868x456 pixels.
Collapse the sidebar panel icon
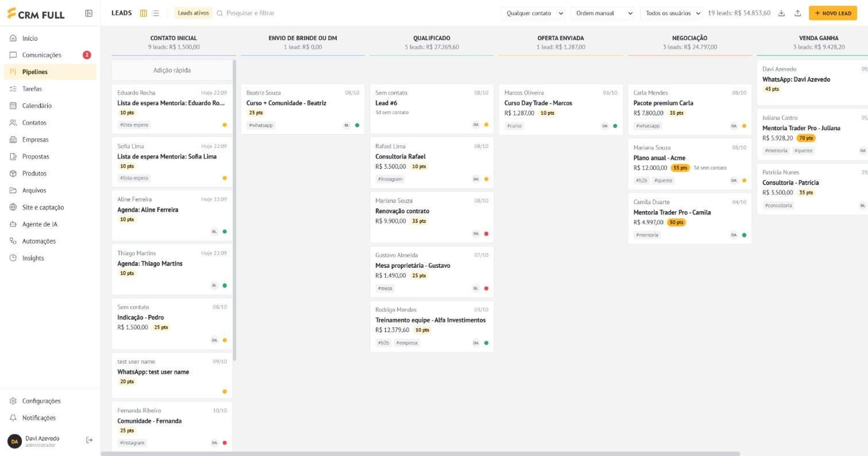[x=89, y=13]
